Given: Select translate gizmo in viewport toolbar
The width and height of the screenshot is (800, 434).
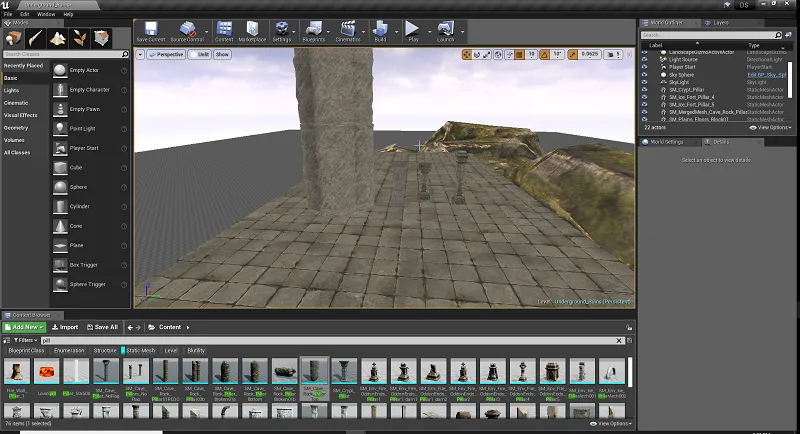Looking at the screenshot, I should coord(466,55).
